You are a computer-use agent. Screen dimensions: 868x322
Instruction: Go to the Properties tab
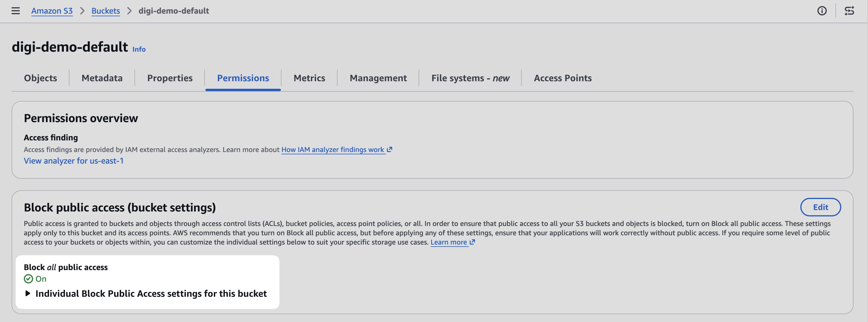pyautogui.click(x=170, y=78)
